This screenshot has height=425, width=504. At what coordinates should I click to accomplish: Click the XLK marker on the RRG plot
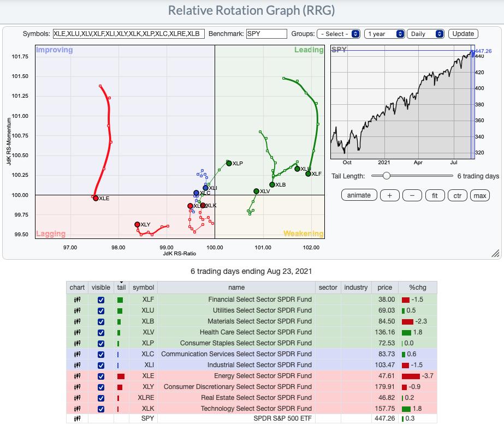point(203,205)
